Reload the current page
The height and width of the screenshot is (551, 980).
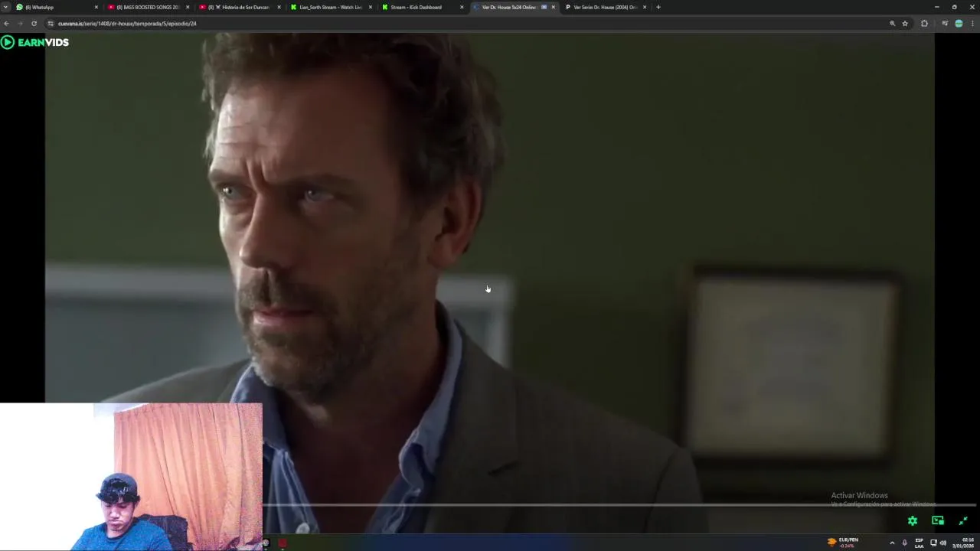coord(34,24)
